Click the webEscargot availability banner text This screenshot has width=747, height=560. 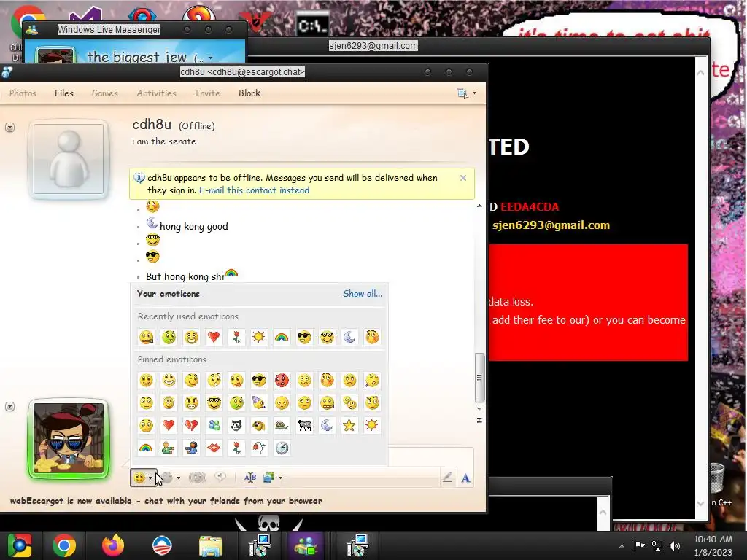tap(166, 501)
